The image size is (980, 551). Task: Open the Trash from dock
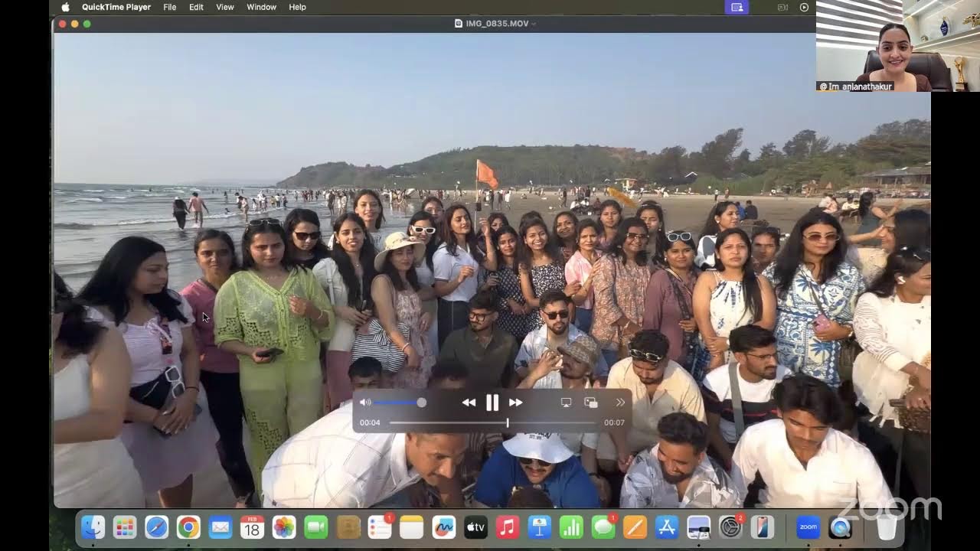coord(887,527)
